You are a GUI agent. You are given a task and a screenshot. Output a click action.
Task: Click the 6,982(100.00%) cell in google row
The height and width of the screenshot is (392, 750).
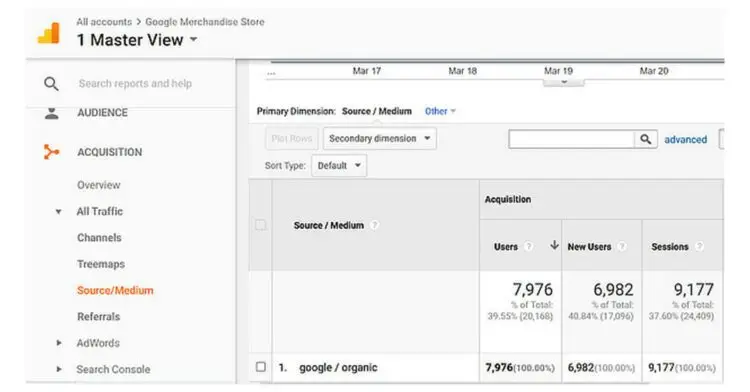[x=601, y=368]
